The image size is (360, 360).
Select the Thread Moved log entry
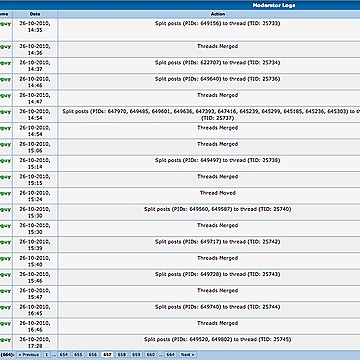218,193
